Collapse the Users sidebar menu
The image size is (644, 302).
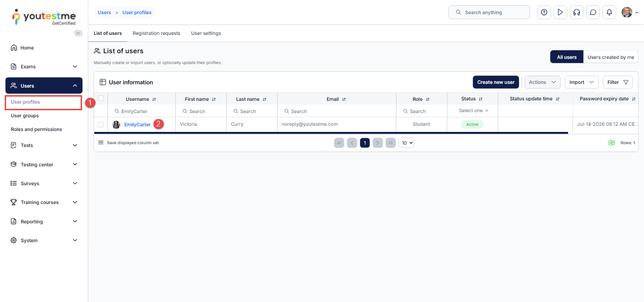44,86
